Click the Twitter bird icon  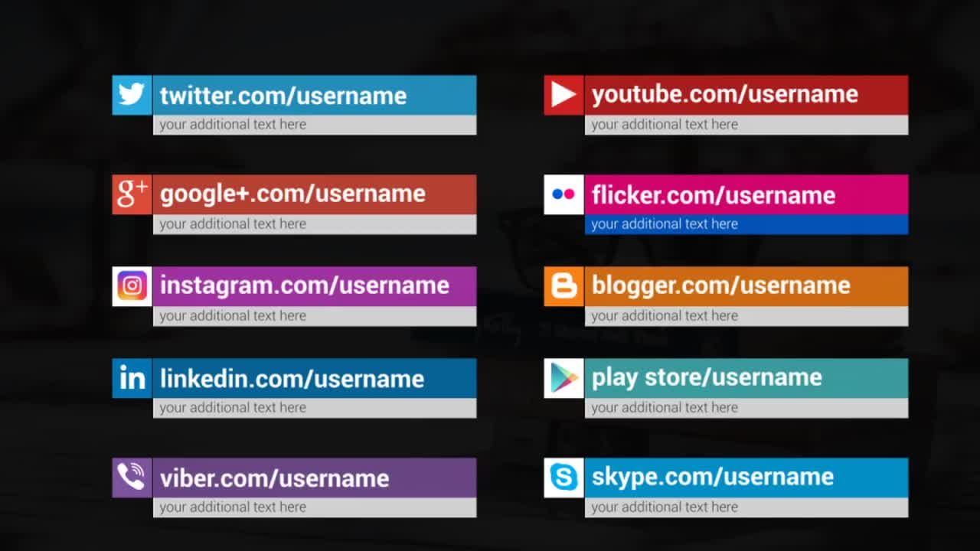pyautogui.click(x=132, y=95)
